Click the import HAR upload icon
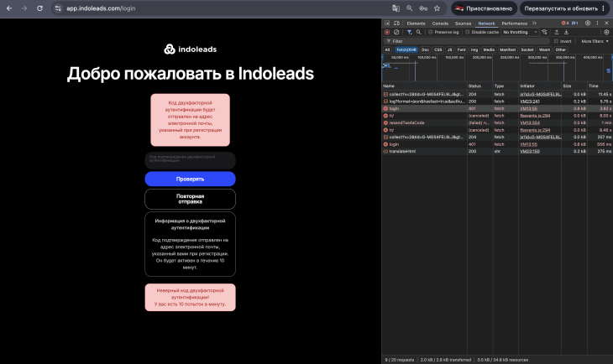 coord(556,32)
